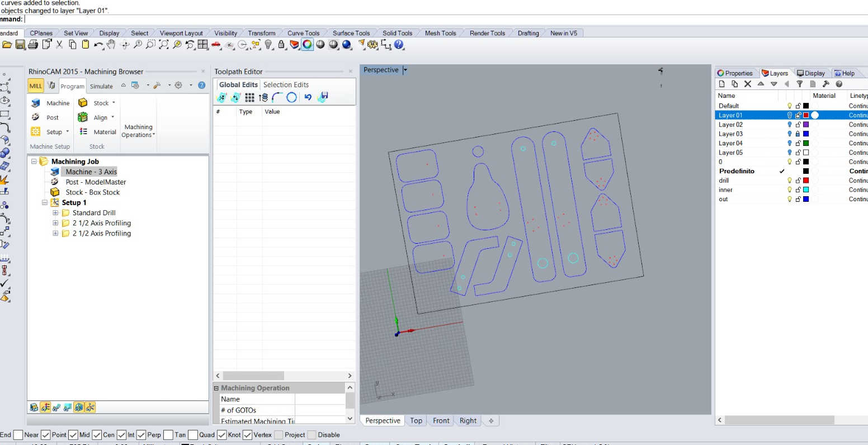This screenshot has height=445, width=868.
Task: Click the Machine button in Machine Setup
Action: click(50, 103)
